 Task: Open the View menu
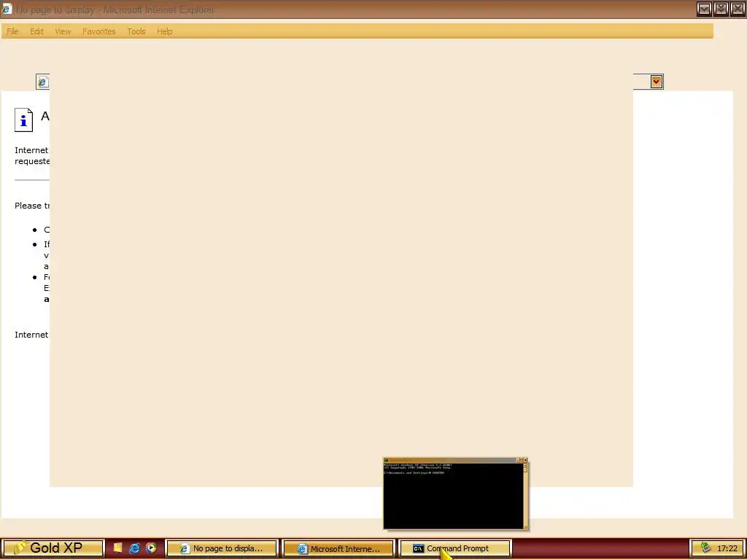coord(63,31)
